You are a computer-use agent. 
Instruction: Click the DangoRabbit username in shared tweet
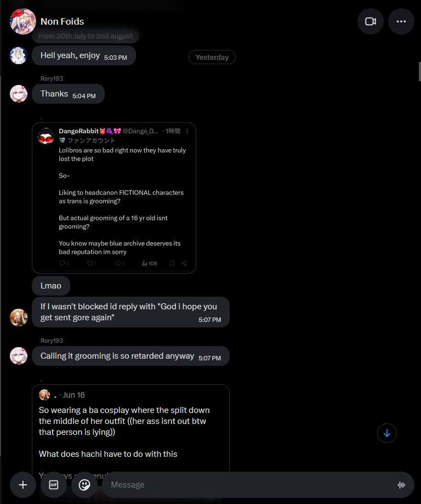[x=79, y=131]
